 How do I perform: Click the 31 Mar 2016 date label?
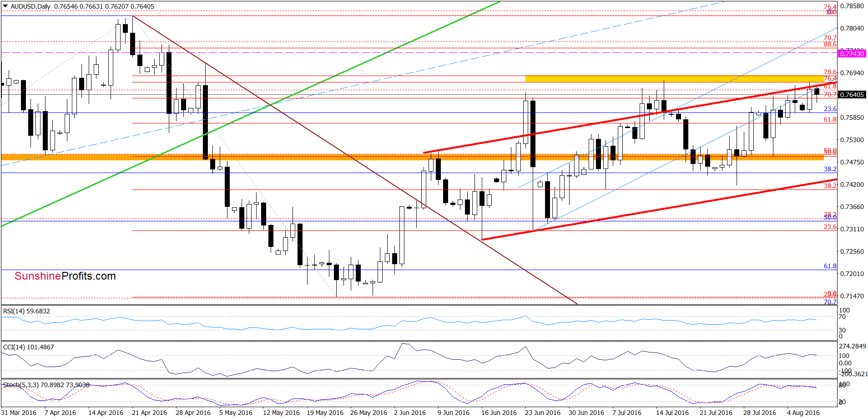point(19,413)
